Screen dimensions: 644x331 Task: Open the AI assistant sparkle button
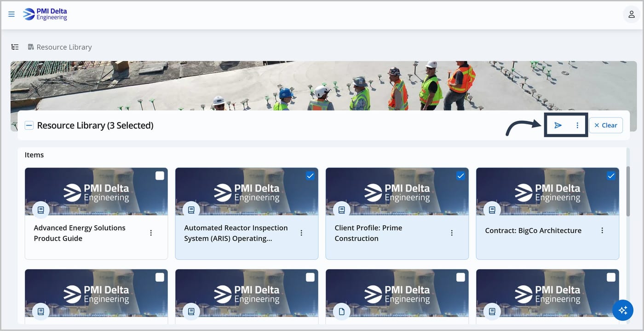(x=623, y=310)
